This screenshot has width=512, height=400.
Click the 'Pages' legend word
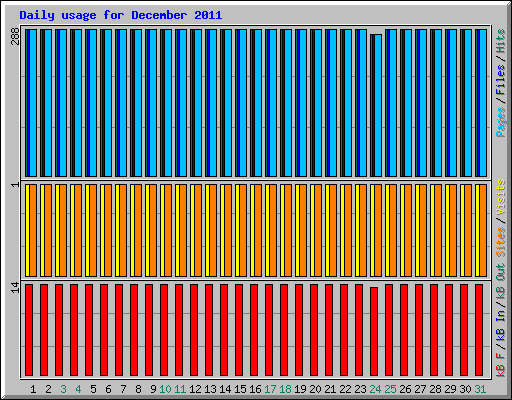tap(501, 122)
